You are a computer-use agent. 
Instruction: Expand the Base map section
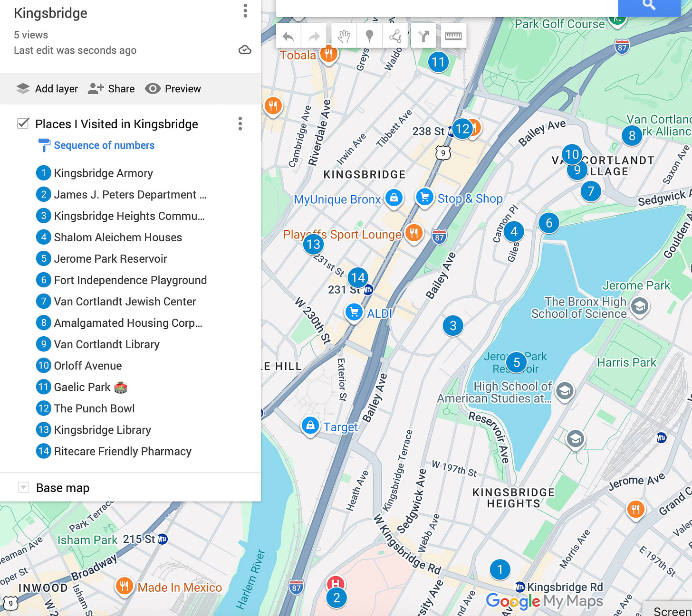pyautogui.click(x=23, y=487)
